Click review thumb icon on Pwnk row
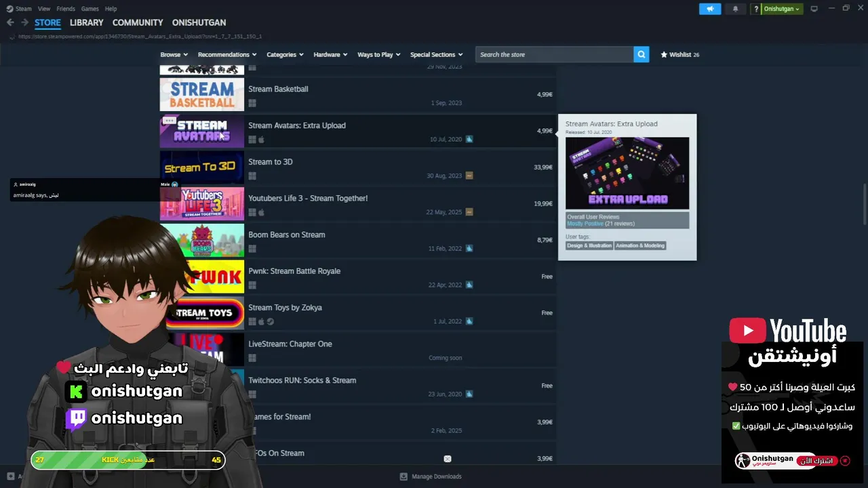The width and height of the screenshot is (868, 488). pyautogui.click(x=469, y=285)
